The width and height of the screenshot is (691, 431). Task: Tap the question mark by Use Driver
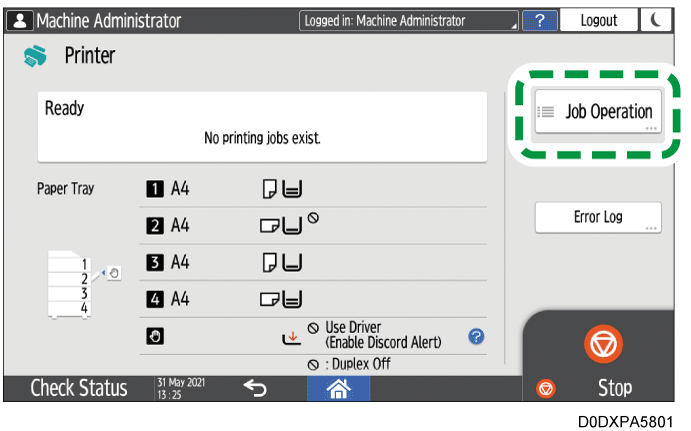(x=476, y=336)
